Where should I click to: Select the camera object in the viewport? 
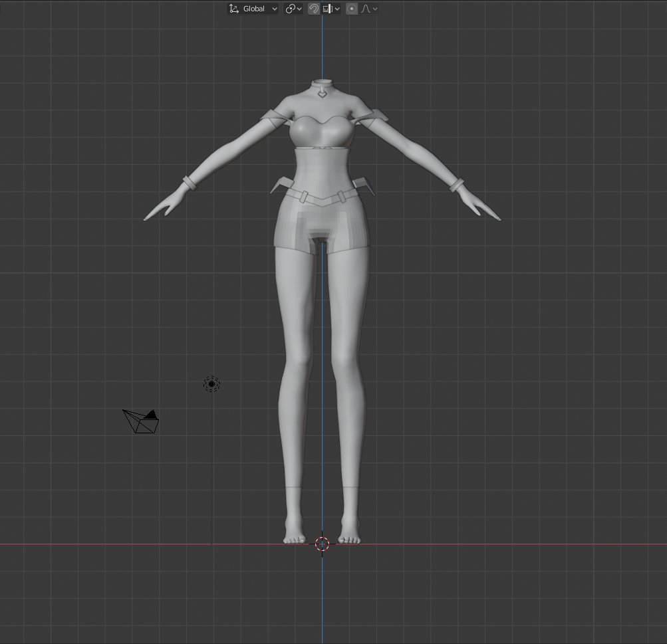click(141, 421)
